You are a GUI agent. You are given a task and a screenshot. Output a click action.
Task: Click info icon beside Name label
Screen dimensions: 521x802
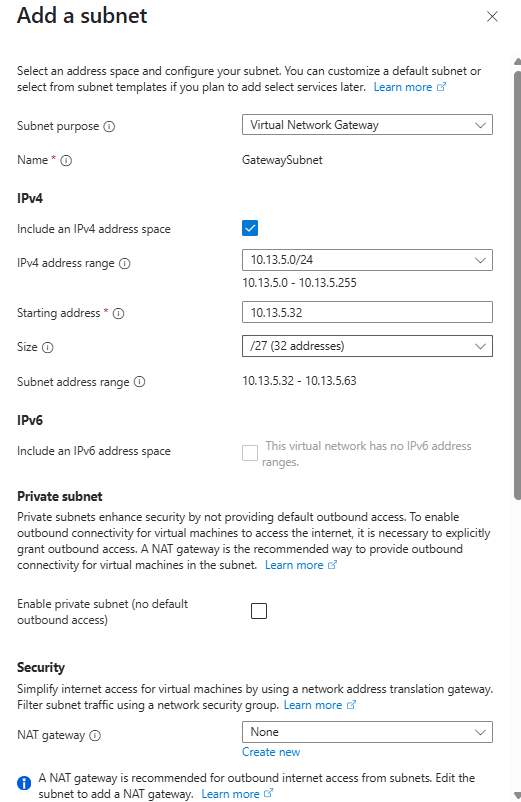coord(66,161)
